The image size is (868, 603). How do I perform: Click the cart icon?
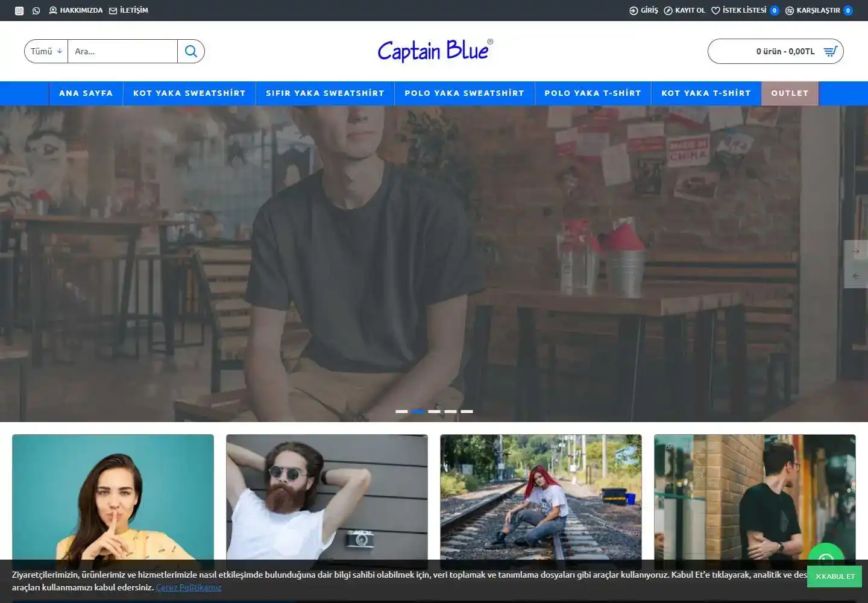coord(831,51)
